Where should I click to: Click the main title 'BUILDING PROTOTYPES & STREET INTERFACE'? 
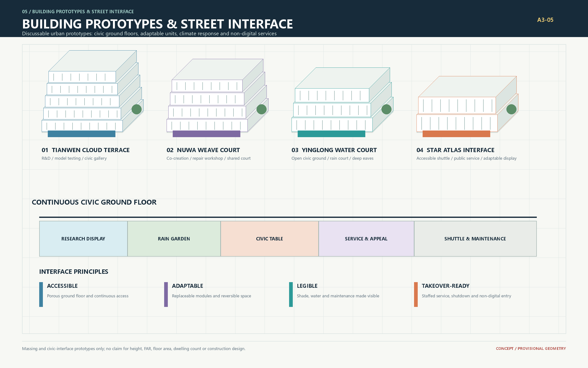[x=158, y=24]
